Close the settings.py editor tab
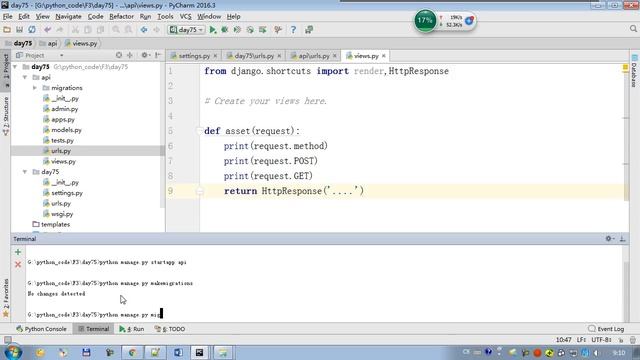 [x=215, y=56]
